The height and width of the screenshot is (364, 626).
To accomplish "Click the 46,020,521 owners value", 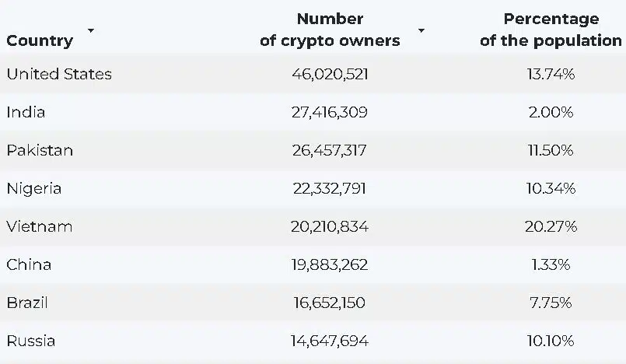I will pyautogui.click(x=330, y=74).
